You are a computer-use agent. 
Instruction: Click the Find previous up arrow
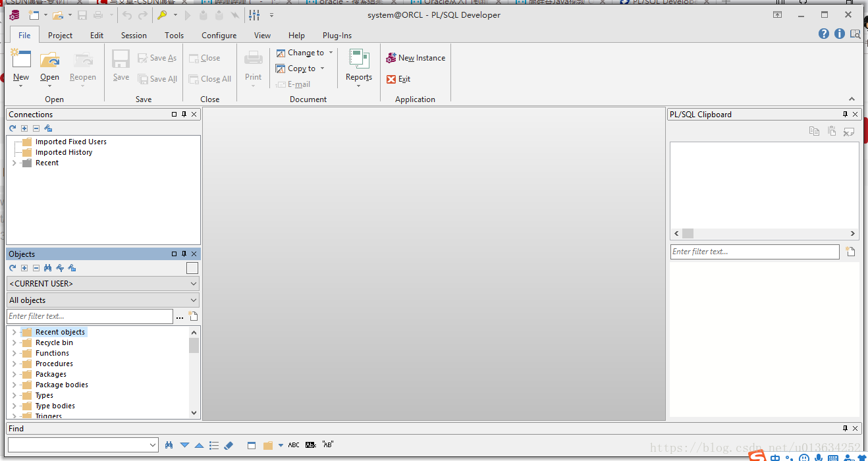[199, 445]
